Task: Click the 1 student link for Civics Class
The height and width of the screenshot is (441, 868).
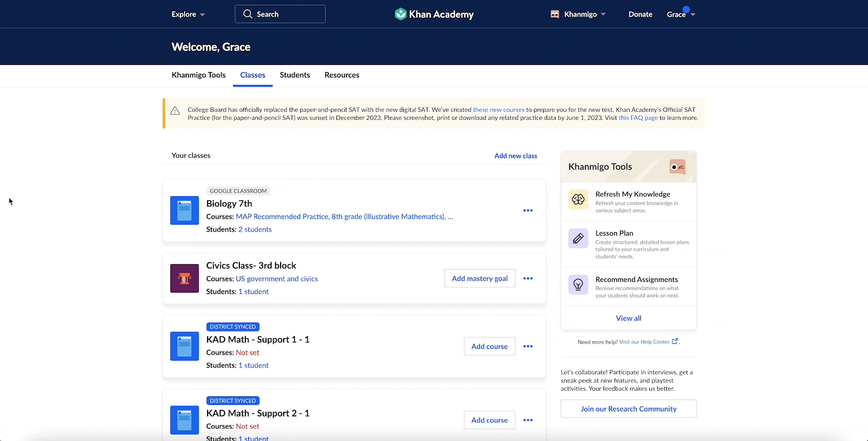Action: pos(253,291)
